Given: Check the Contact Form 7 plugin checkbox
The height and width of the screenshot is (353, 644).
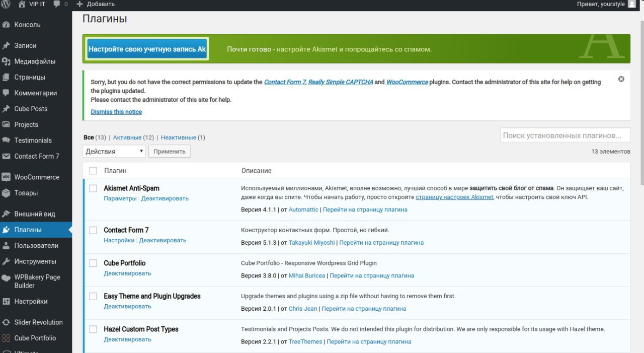Looking at the screenshot, I should [x=93, y=230].
